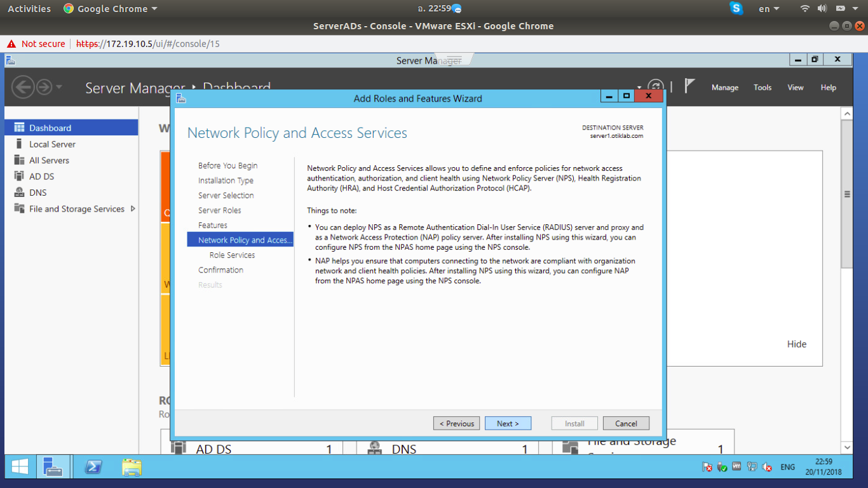Click the Local Server icon in sidebar
Screen dimensions: 868x488
[x=19, y=144]
